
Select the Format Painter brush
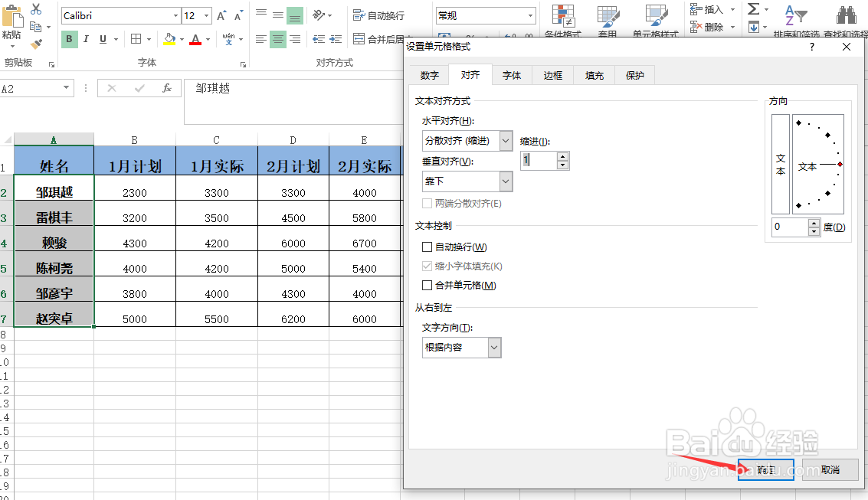coord(36,44)
